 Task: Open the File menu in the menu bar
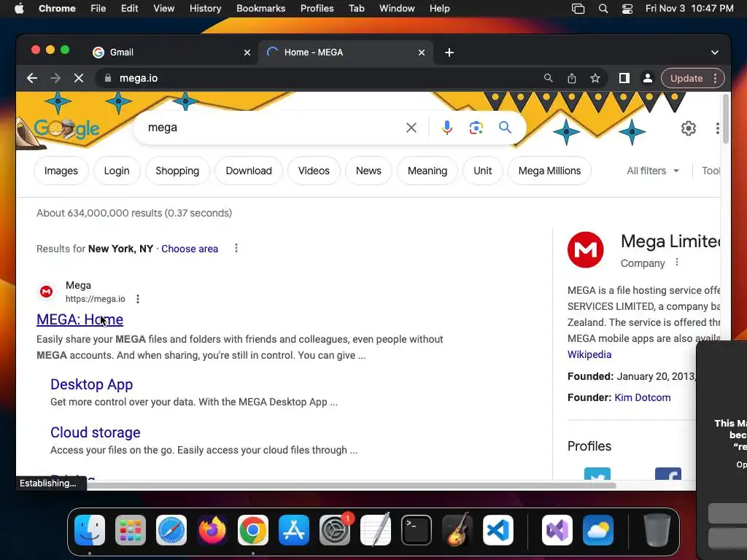tap(98, 9)
